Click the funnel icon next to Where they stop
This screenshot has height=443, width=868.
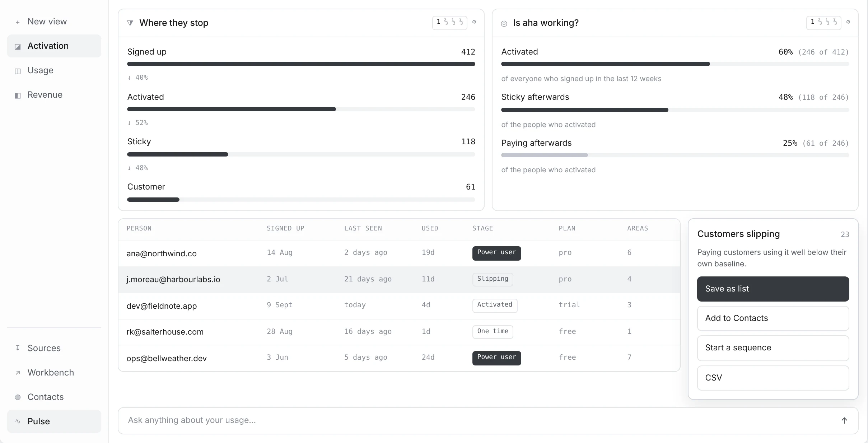[x=130, y=23]
